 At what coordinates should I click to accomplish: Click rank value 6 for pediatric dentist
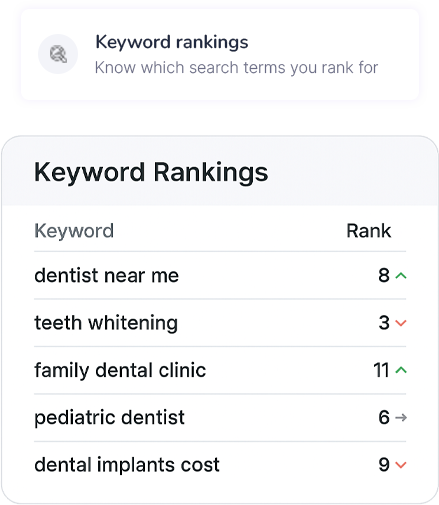click(384, 417)
